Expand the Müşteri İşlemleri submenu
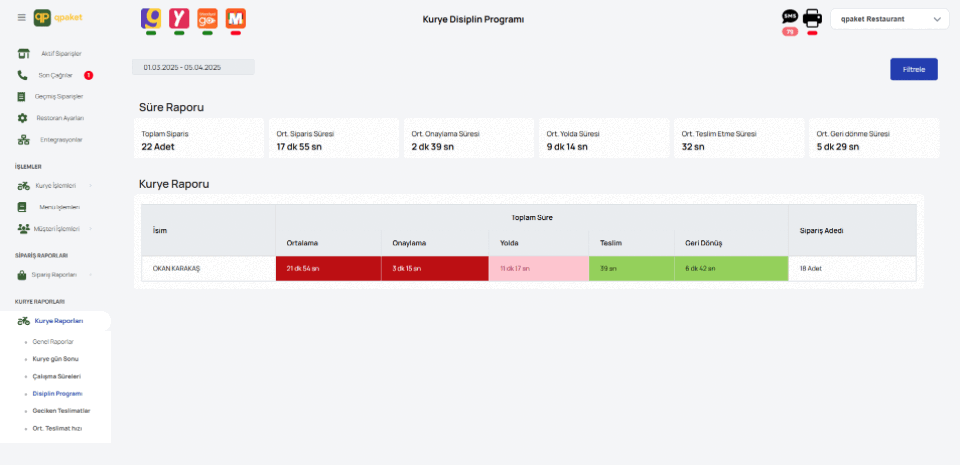The width and height of the screenshot is (960, 465). (x=57, y=229)
